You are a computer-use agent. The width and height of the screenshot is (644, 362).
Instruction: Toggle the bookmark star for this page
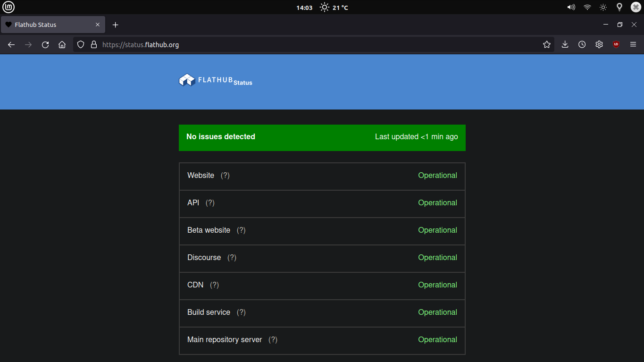coord(546,44)
